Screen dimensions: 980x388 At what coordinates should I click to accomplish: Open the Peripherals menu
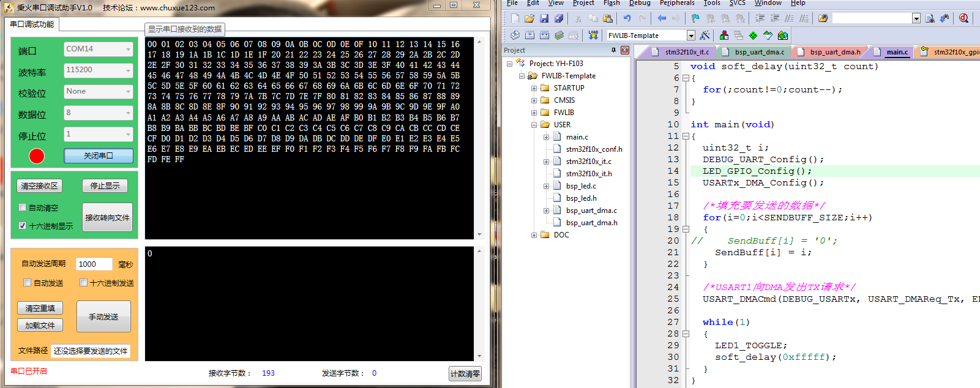tap(677, 3)
